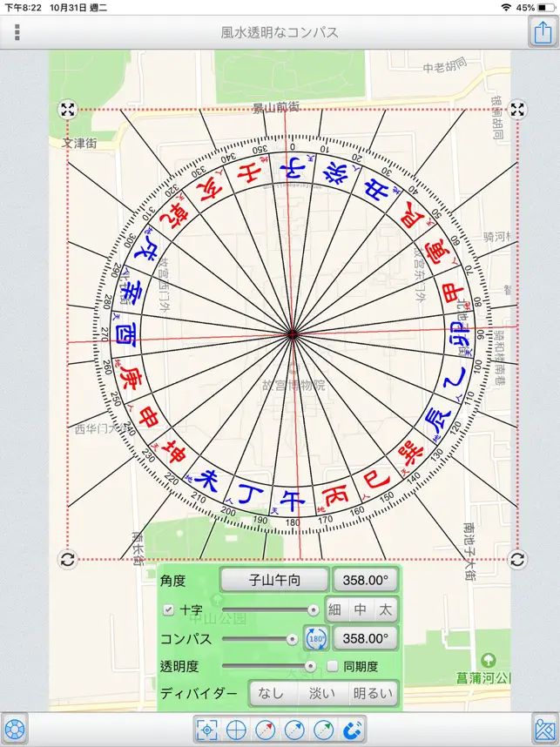Tap the 270 degree mark on the ring

(x=104, y=335)
